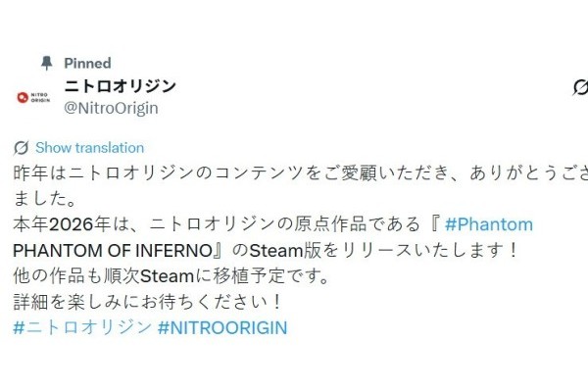Click the pin icon above the post
Viewport: 588px width, 392px height.
(46, 63)
